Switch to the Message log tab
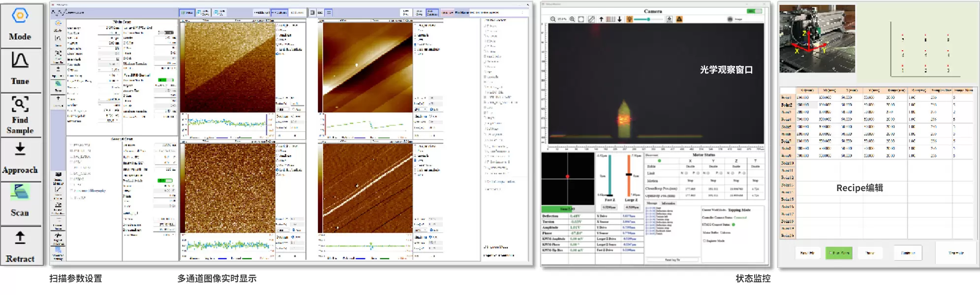This screenshot has height=295, width=980. click(652, 203)
